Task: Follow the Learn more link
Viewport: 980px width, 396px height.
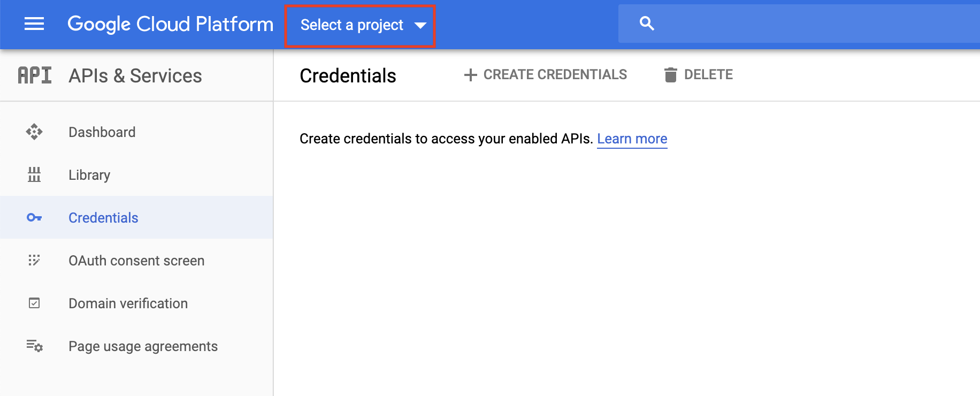Action: tap(632, 139)
